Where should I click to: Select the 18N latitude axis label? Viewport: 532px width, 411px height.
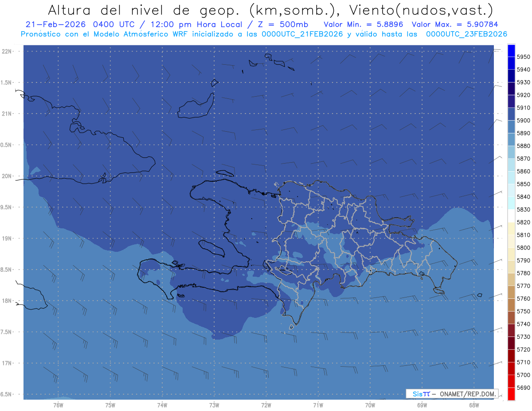click(7, 301)
